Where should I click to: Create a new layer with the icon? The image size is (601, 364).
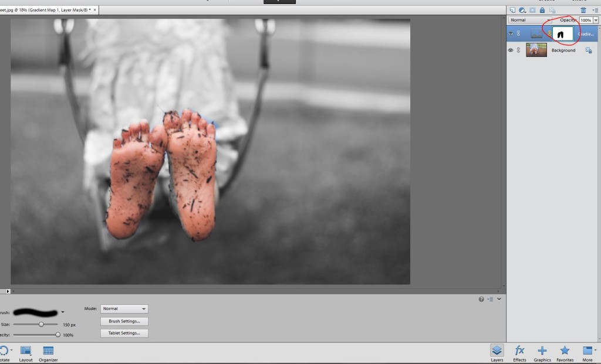512,10
